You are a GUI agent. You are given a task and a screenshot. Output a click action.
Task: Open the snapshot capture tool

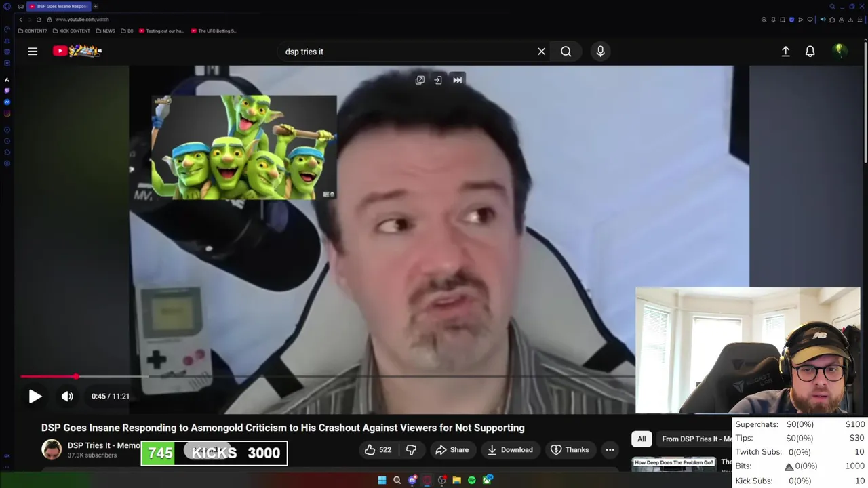pos(783,20)
